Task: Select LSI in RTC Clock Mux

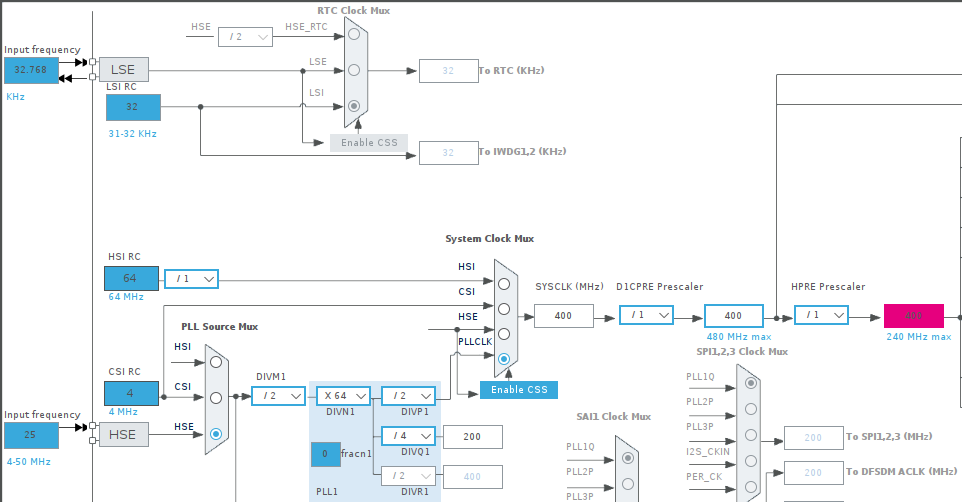Action: [354, 106]
